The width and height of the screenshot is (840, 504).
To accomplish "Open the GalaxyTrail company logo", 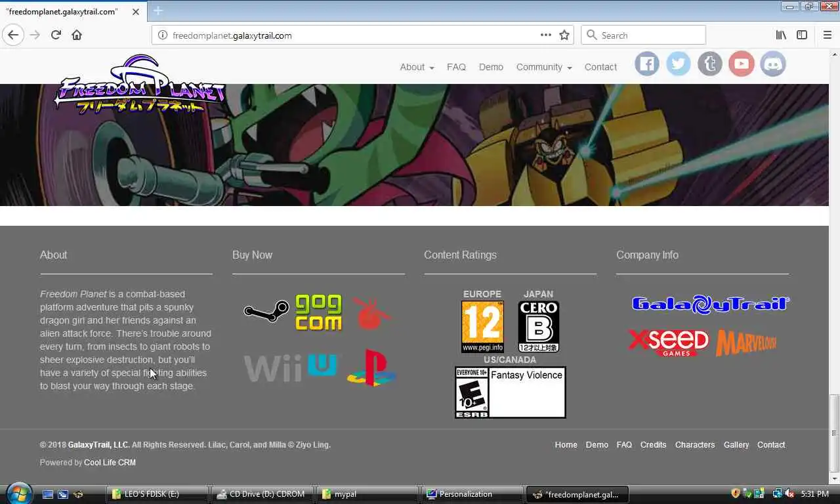I will (710, 304).
